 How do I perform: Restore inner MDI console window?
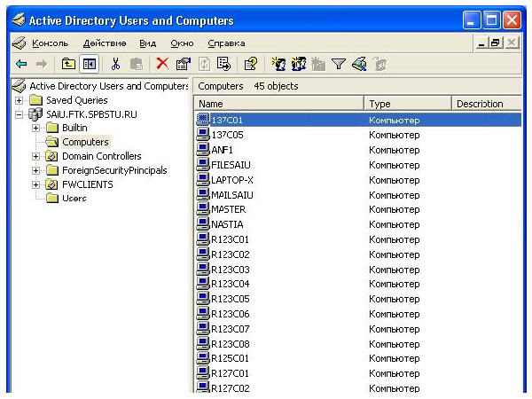coord(496,43)
